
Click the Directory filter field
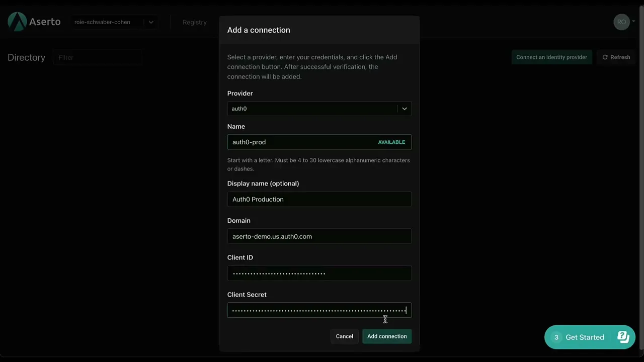pyautogui.click(x=98, y=58)
